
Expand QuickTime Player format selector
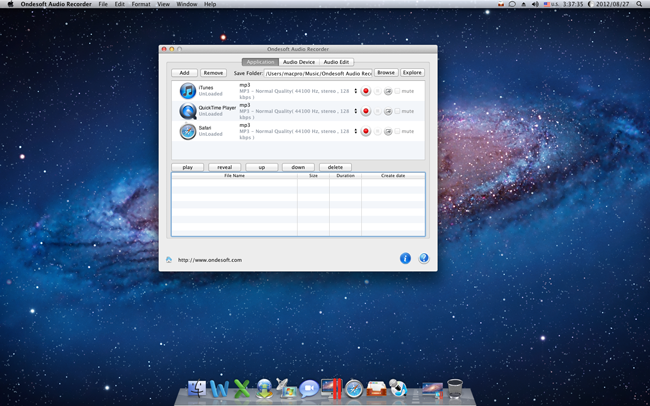[x=355, y=111]
